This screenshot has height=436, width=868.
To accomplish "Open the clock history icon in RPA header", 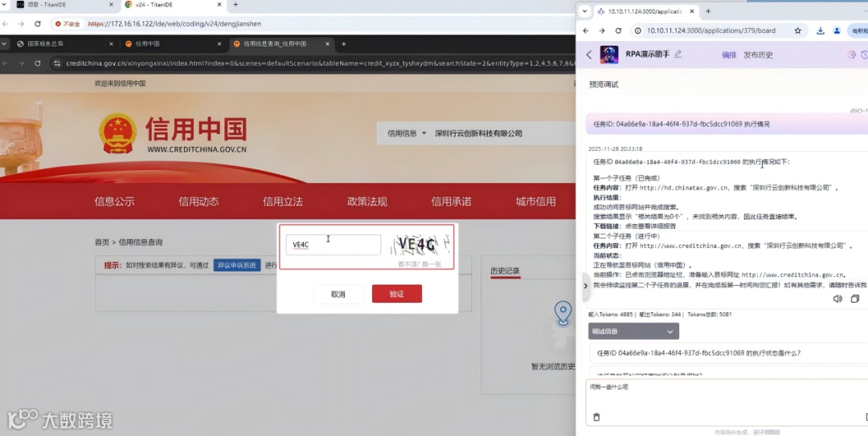I will coord(865,55).
